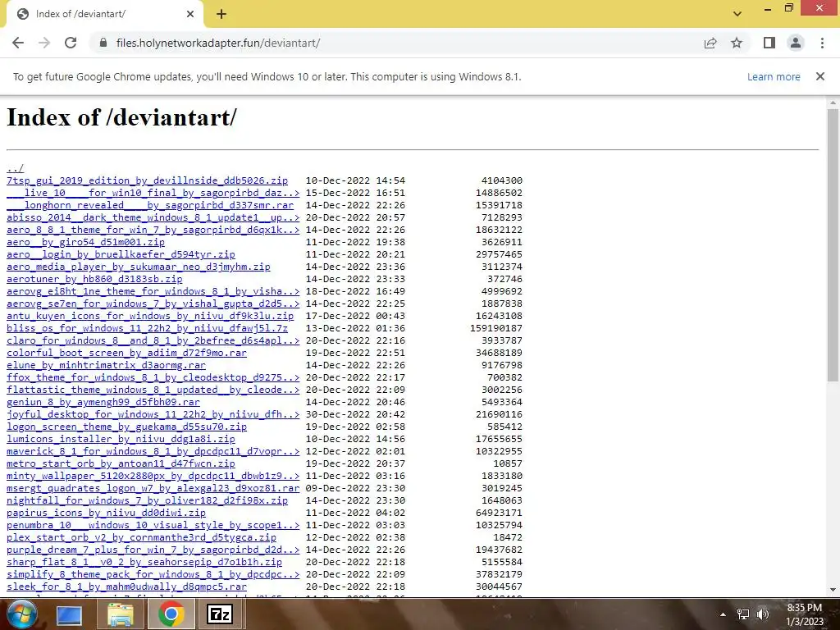Open a new tab with the plus button
Viewport: 840px width, 630px height.
click(x=221, y=15)
